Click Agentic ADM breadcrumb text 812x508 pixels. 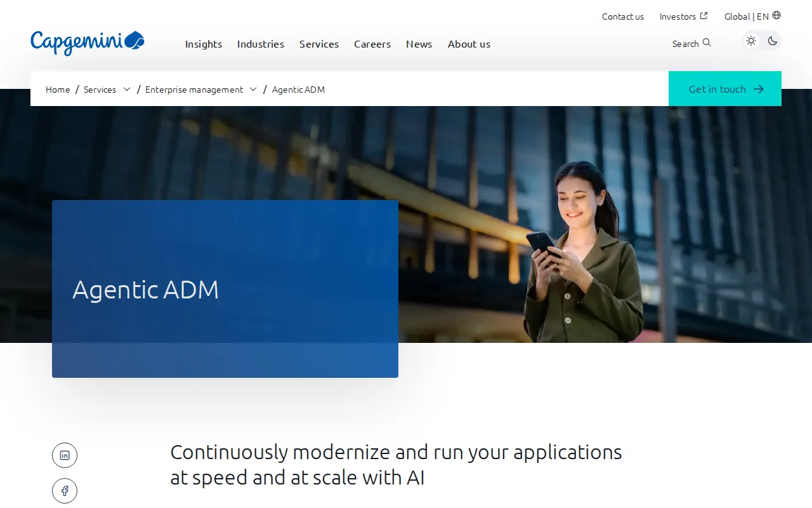click(x=298, y=90)
